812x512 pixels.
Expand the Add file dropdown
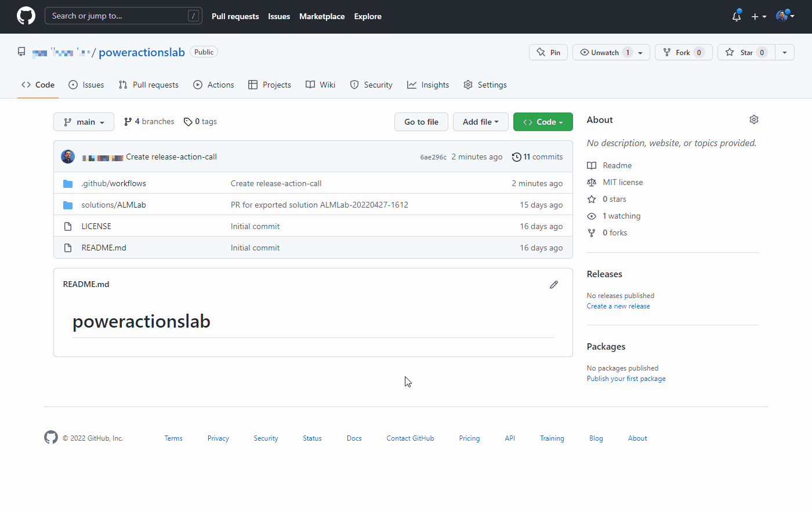(480, 122)
